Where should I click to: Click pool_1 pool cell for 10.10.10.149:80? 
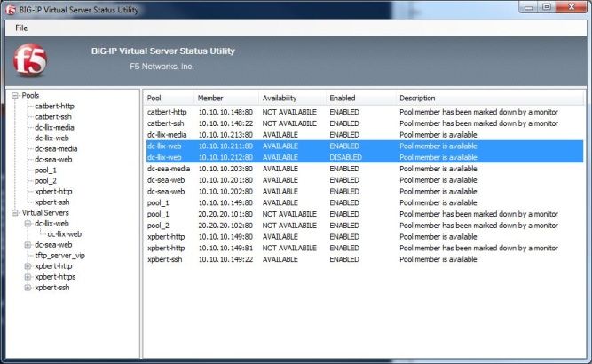(158, 202)
